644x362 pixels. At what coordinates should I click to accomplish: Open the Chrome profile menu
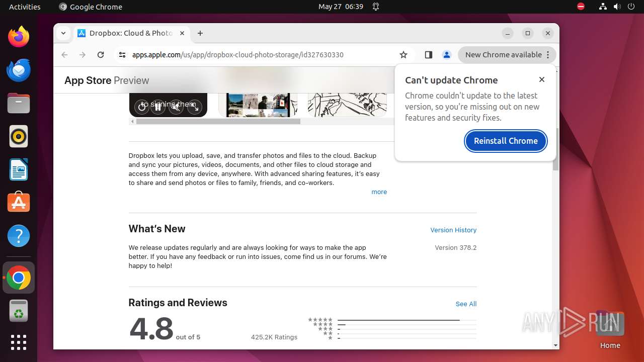(x=446, y=55)
